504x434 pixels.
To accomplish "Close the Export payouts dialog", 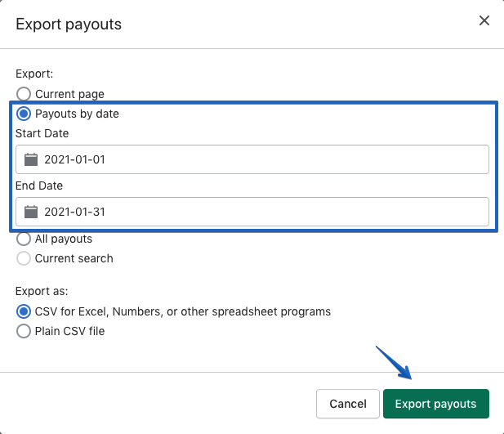I will coord(484,21).
